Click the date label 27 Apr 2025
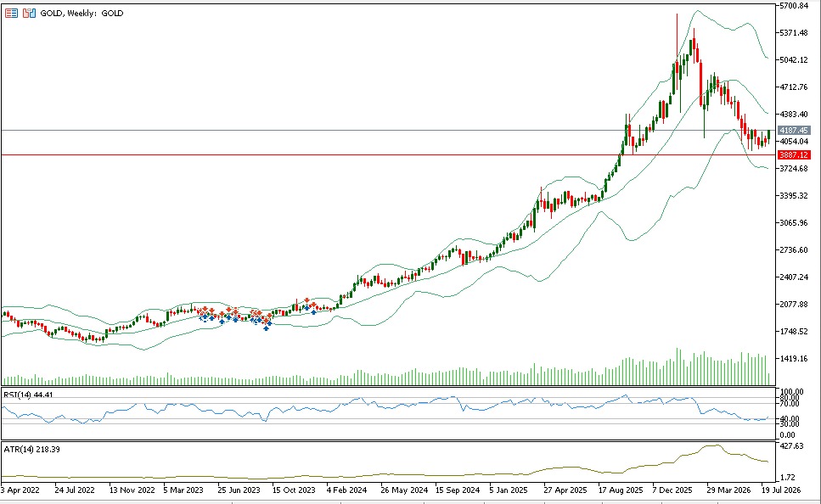821x504 pixels. click(x=565, y=490)
